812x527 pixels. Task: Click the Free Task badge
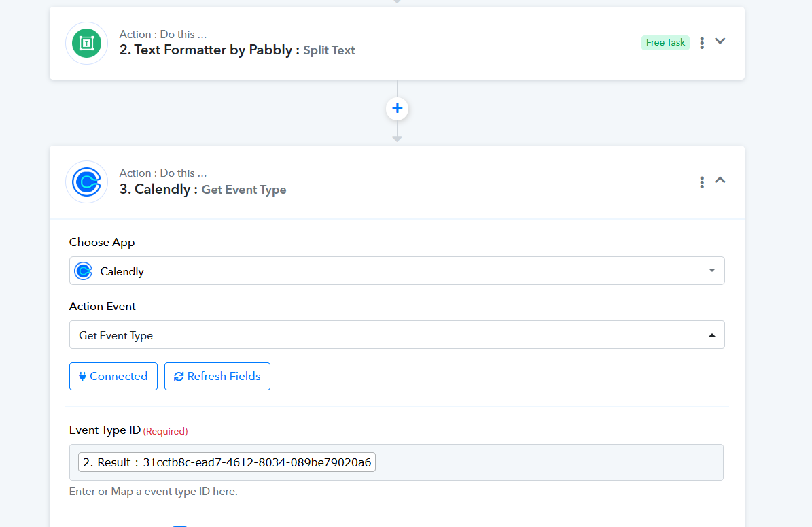coord(665,42)
